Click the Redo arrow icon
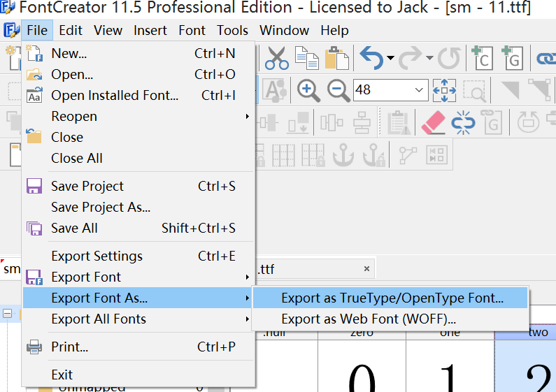The width and height of the screenshot is (556, 392). (x=411, y=58)
